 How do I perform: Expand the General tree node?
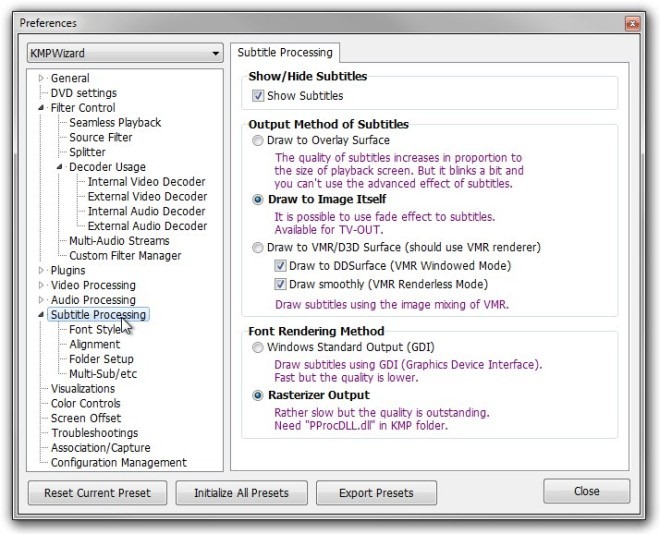pyautogui.click(x=41, y=78)
